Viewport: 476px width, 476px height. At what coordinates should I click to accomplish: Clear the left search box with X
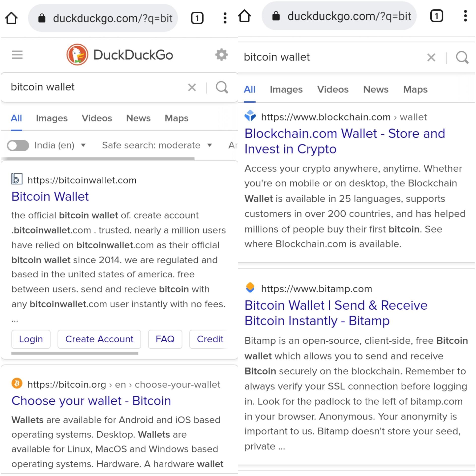[x=192, y=87]
